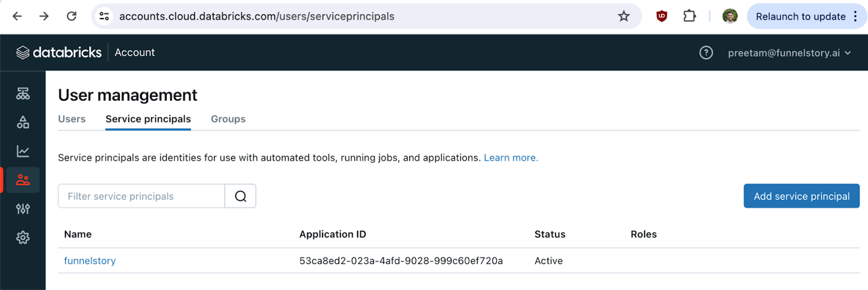868x290 pixels.
Task: Open the Catalog shapes icon in sidebar
Action: click(23, 122)
